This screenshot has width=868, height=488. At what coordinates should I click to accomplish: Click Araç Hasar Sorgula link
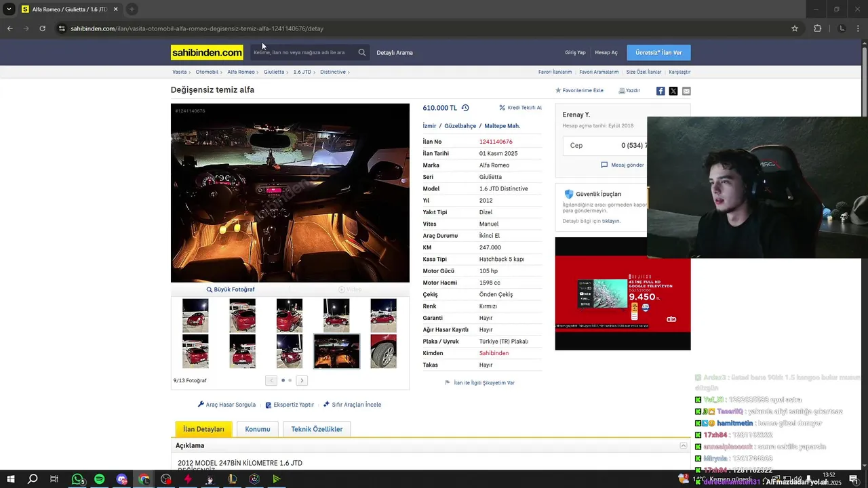tap(226, 405)
